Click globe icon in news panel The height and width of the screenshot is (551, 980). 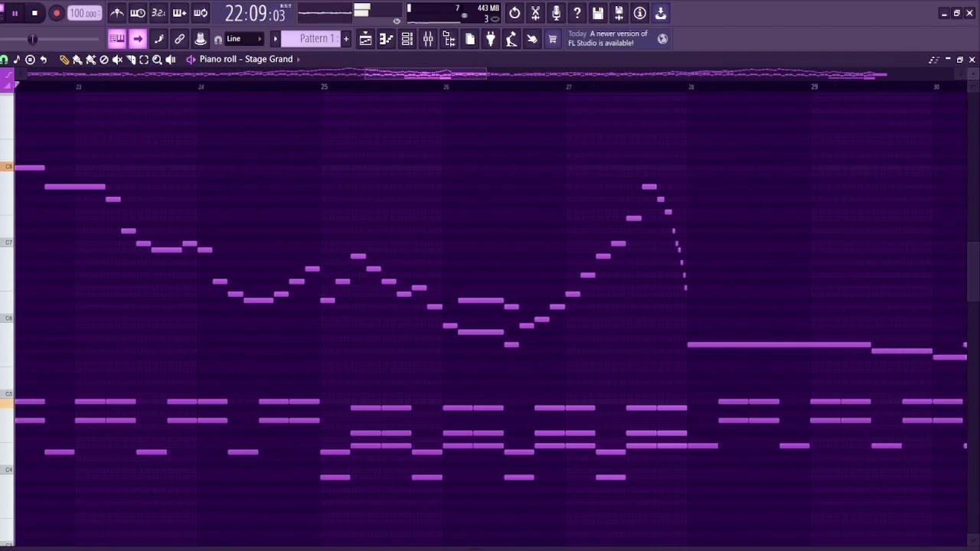[662, 39]
